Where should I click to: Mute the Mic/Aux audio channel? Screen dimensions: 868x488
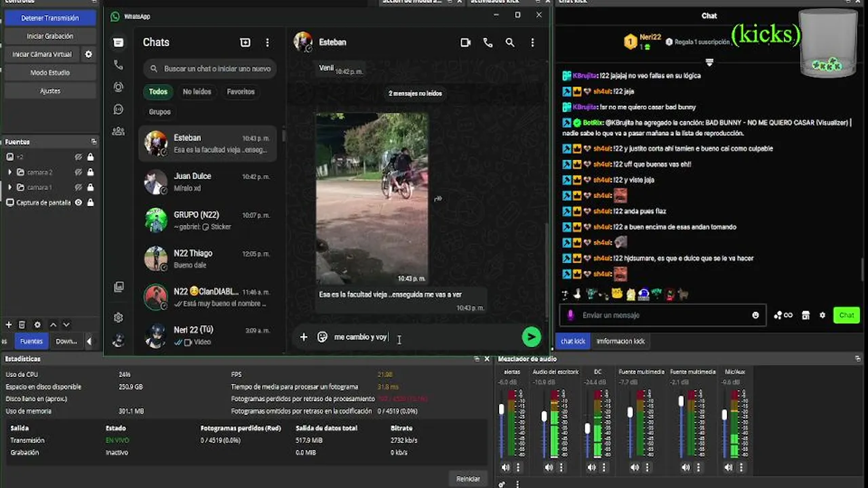click(728, 468)
